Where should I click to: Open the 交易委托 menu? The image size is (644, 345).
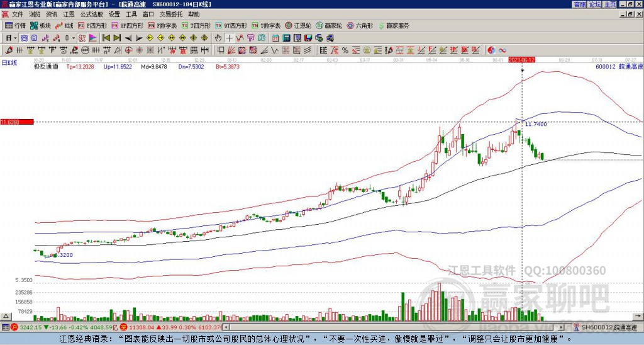[171, 14]
